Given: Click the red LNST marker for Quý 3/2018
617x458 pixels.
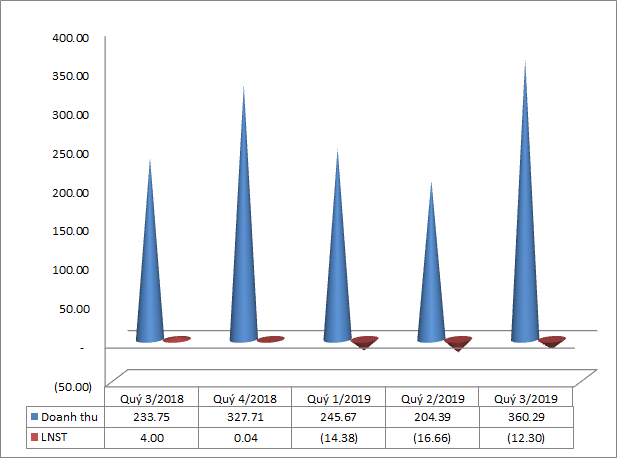Looking at the screenshot, I should coord(177,339).
